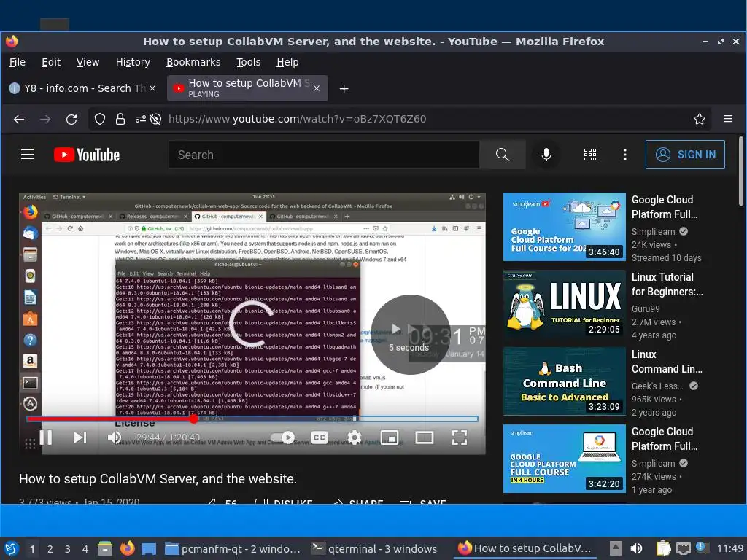Open the Tools menu
This screenshot has width=747, height=560.
pyautogui.click(x=249, y=62)
